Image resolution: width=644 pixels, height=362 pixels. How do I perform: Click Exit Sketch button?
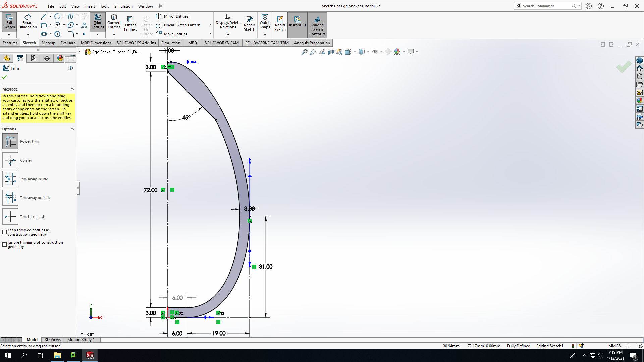9,22
